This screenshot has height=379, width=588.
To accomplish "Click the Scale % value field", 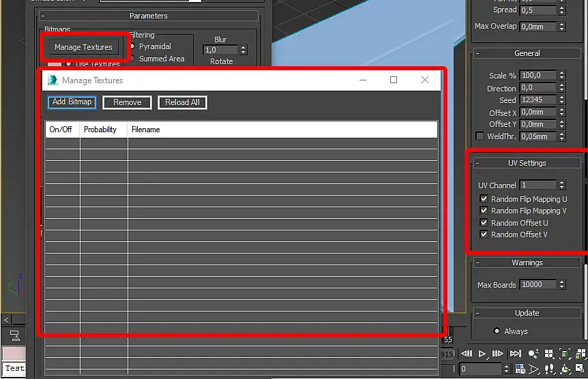I will tap(538, 76).
